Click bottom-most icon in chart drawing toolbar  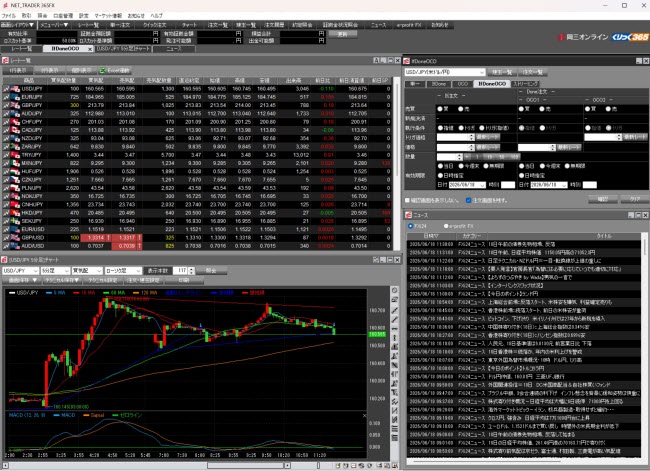[395, 438]
